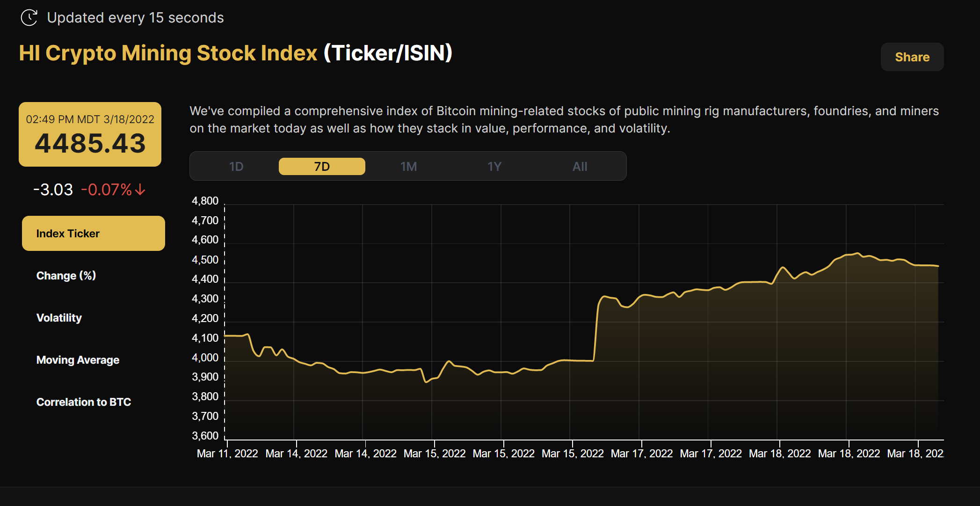Click the Share button

tap(911, 57)
